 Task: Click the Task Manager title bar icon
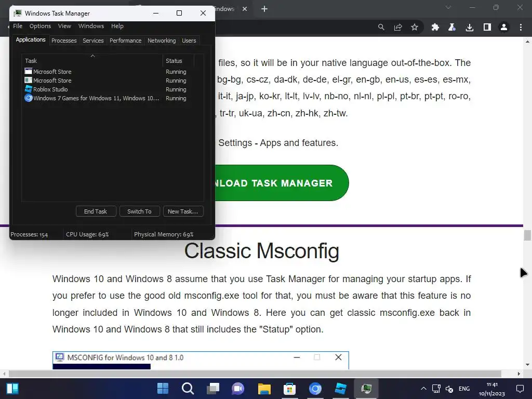[x=17, y=13]
